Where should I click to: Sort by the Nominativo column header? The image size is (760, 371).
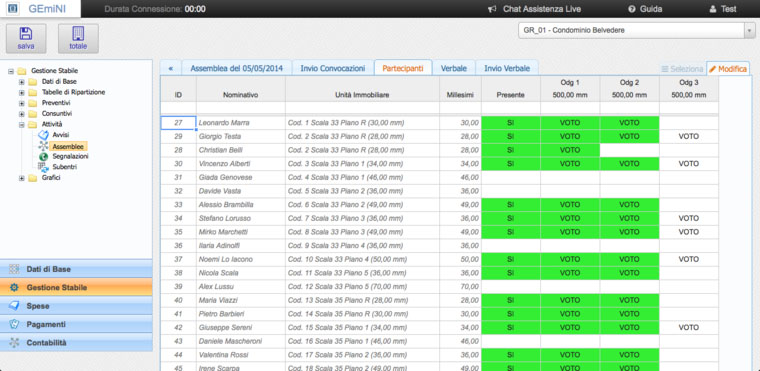tap(240, 89)
